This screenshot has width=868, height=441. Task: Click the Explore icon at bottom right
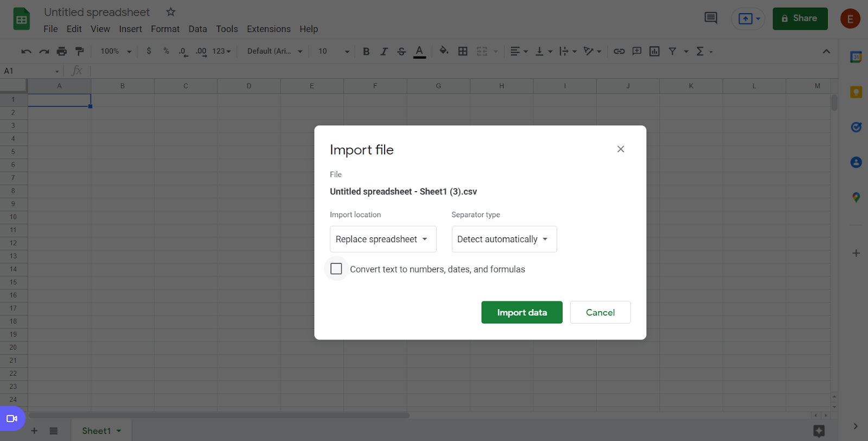point(819,431)
